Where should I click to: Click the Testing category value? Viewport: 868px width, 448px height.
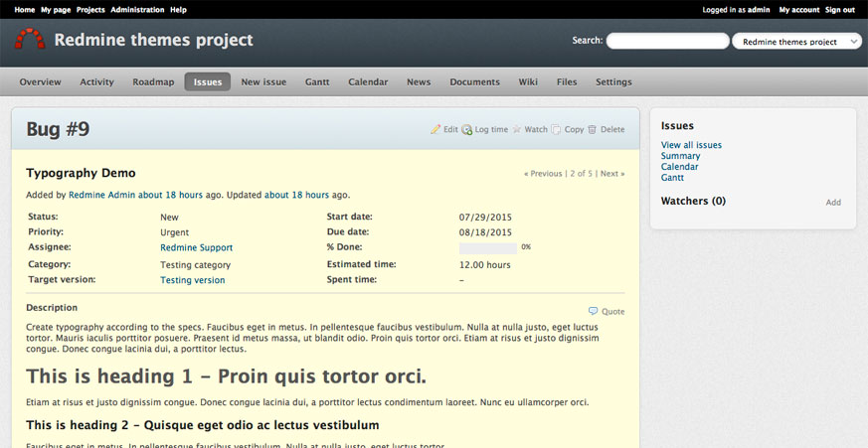click(x=196, y=265)
